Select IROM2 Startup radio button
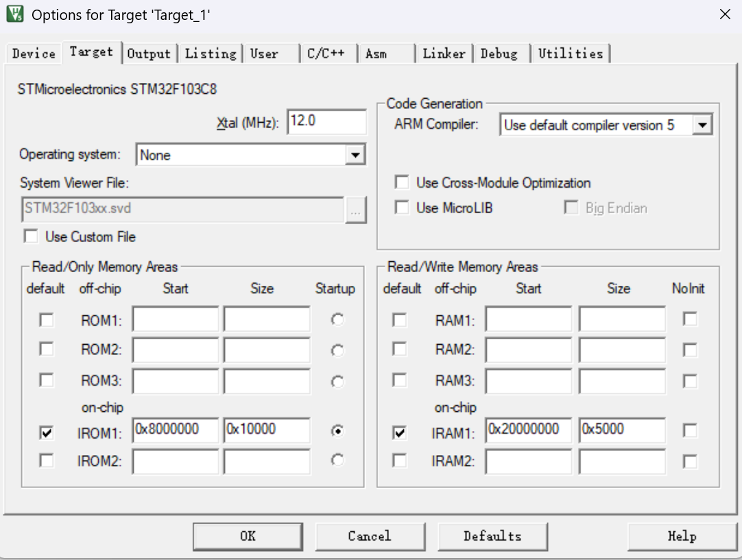 coord(337,461)
